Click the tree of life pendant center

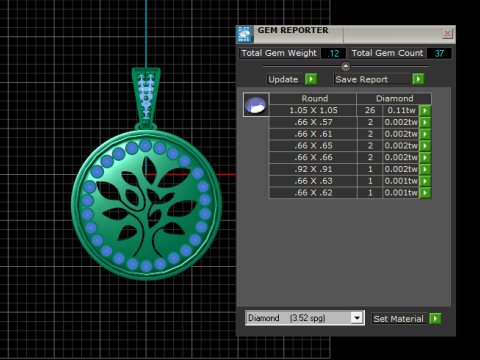[146, 205]
